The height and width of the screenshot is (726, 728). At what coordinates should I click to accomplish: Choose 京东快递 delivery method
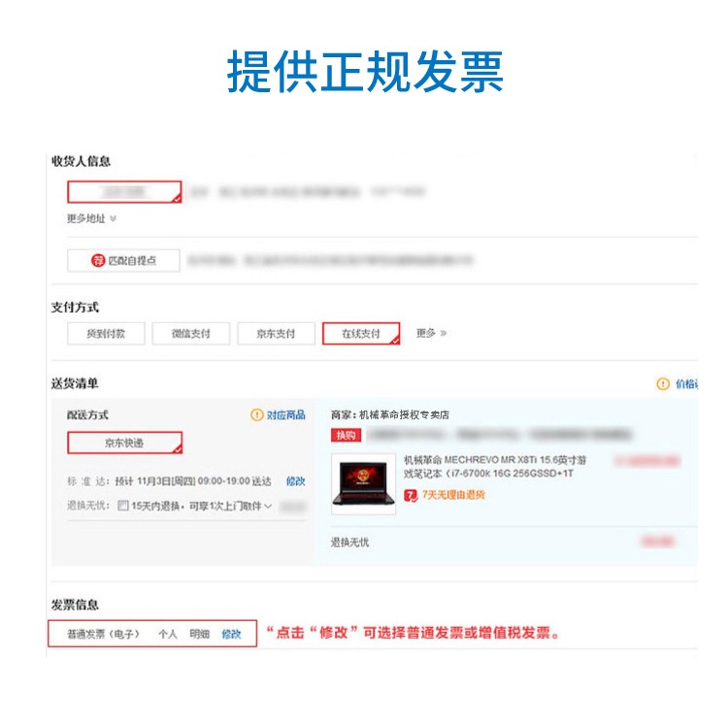124,443
